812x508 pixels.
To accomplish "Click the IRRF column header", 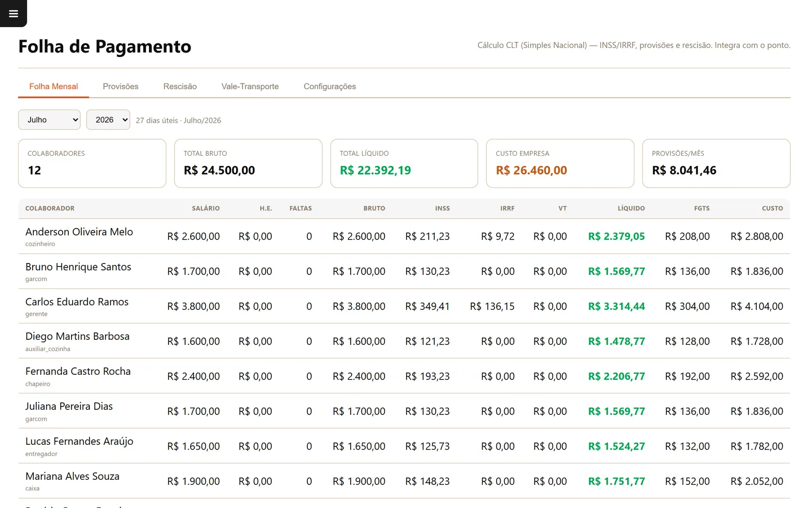I will click(x=507, y=208).
